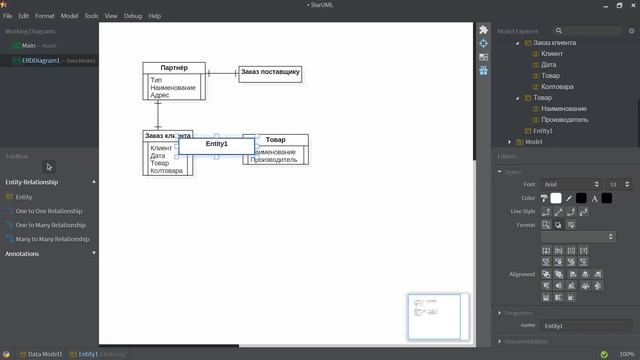This screenshot has width=640, height=360.
Task: Open the Format menu
Action: tap(44, 16)
